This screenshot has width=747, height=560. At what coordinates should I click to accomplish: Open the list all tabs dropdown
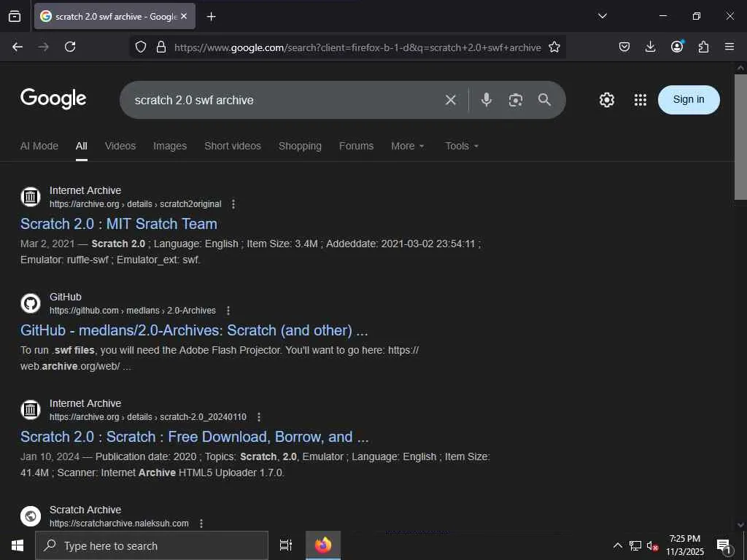(602, 16)
